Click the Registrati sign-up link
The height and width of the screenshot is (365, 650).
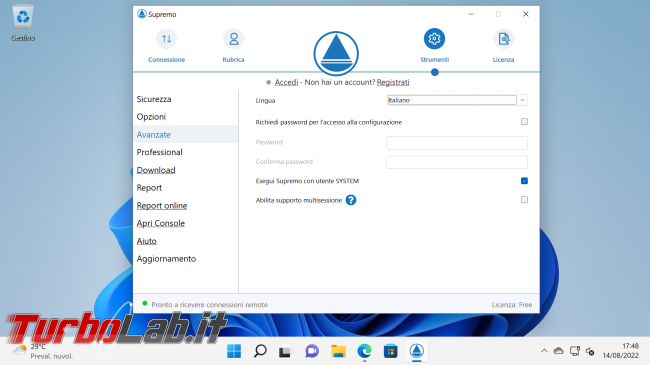pos(393,82)
